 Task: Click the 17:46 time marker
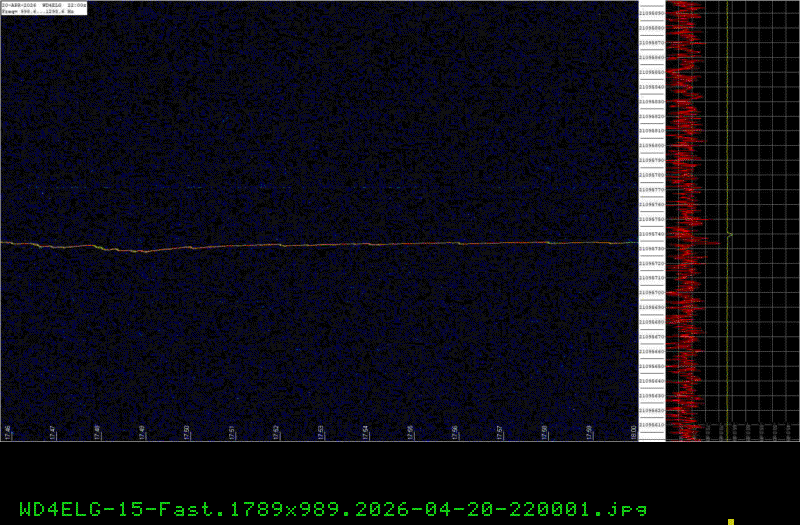coord(8,431)
